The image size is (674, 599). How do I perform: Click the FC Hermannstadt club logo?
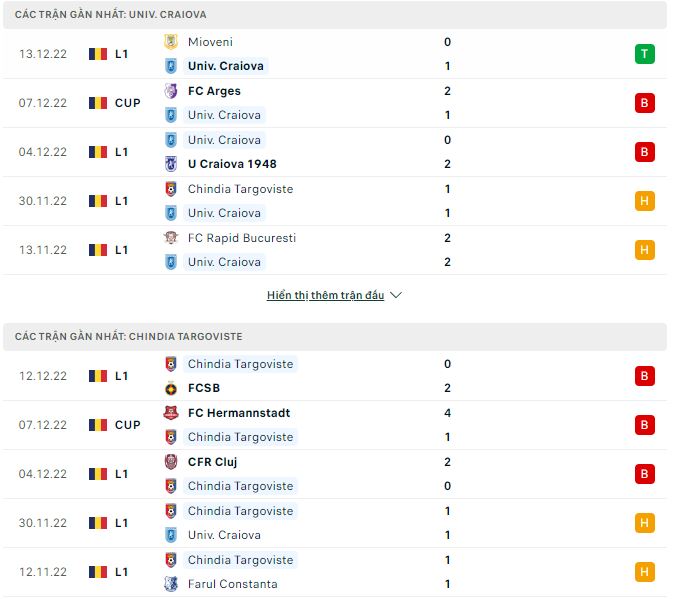(x=171, y=413)
